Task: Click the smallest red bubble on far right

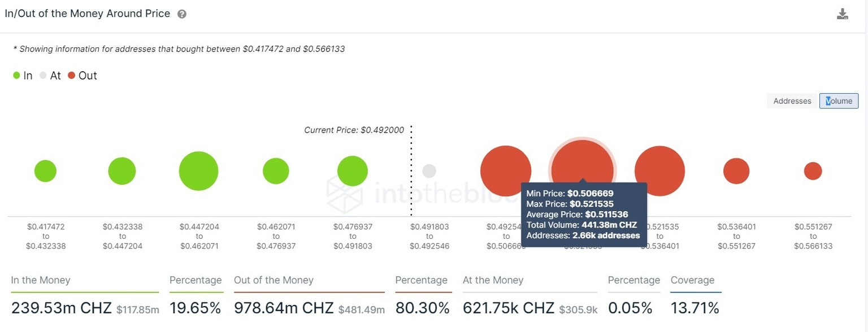Action: (x=813, y=171)
